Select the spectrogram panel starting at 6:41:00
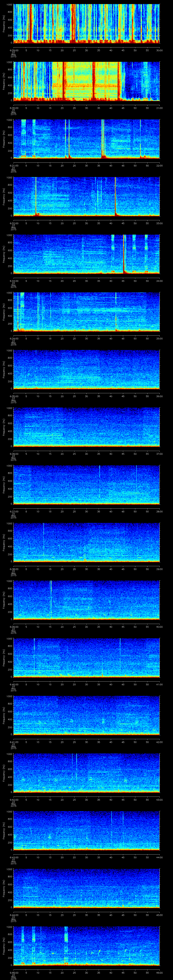This screenshot has height=980, width=173. (86, 715)
